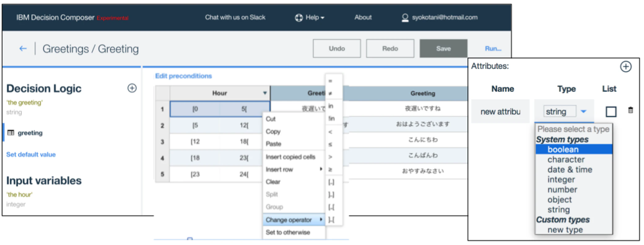Open the Hour column header dropdown arrow
The image size is (644, 245).
pyautogui.click(x=265, y=93)
